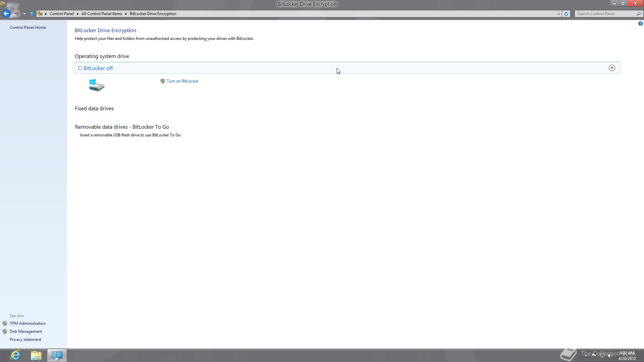Viewport: 644px width, 362px height.
Task: Select All Control Panel Items breadcrumb
Action: (x=102, y=14)
